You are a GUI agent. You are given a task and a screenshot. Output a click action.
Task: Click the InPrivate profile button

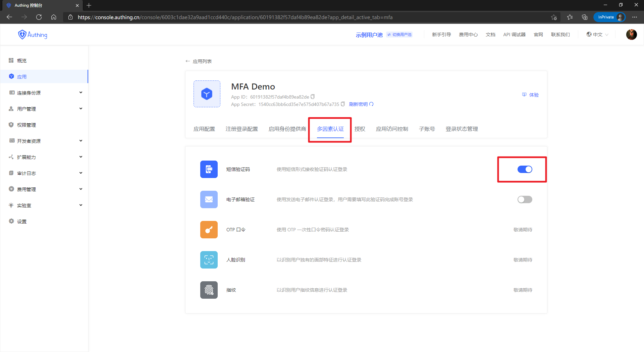coord(609,17)
